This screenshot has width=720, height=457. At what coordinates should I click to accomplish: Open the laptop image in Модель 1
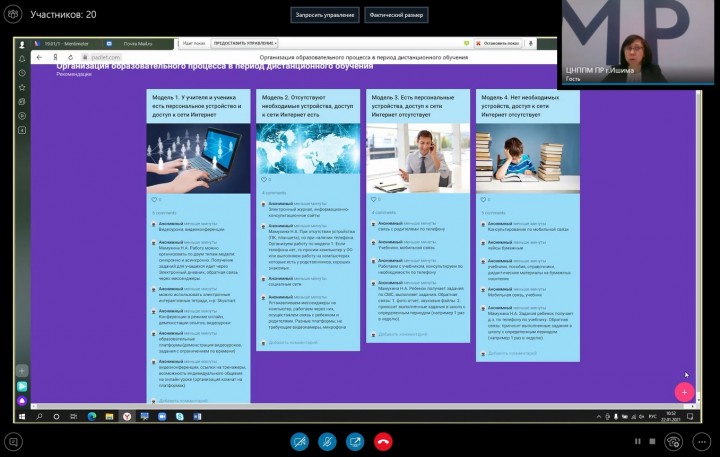coord(198,157)
